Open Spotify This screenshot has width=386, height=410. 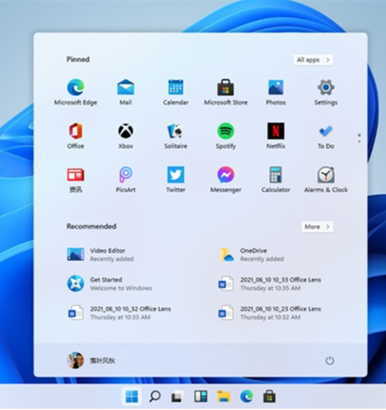tap(226, 136)
